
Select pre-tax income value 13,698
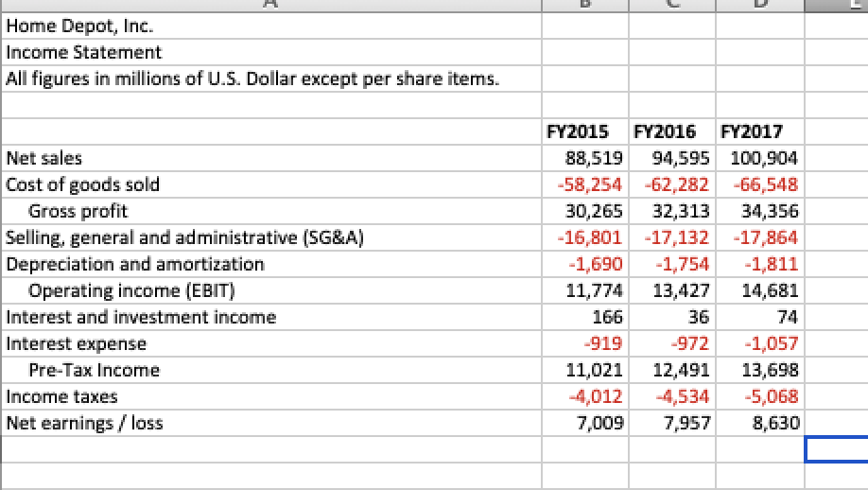pos(759,370)
